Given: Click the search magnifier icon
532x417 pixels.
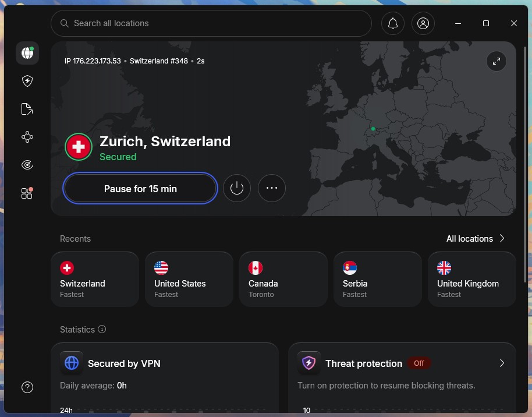Looking at the screenshot, I should click(65, 23).
